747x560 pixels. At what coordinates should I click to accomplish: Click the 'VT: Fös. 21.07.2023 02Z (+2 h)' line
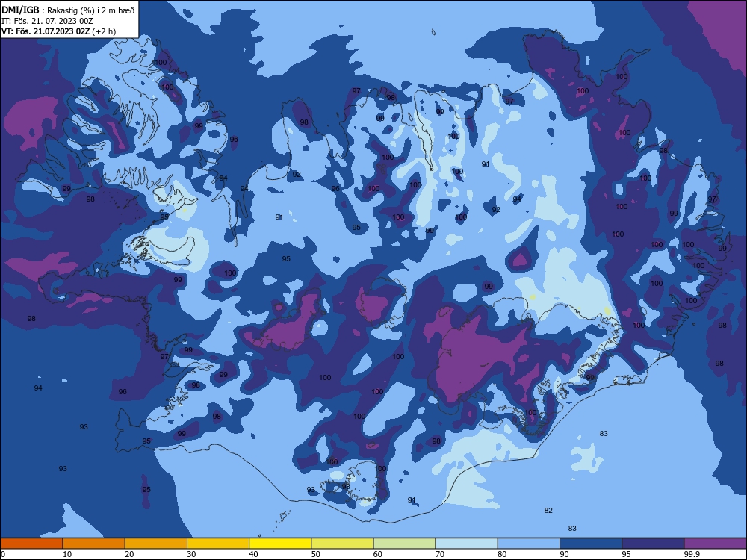point(58,31)
